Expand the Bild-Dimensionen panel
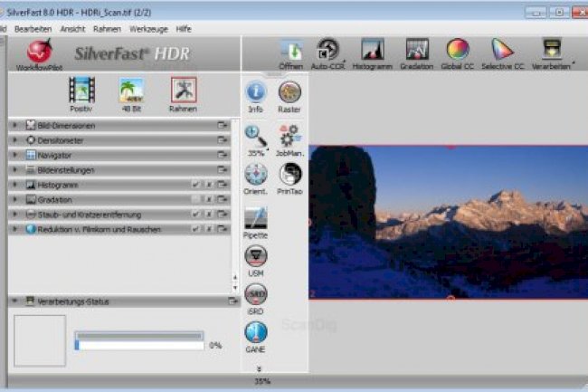This screenshot has height=392, width=588. (x=15, y=126)
